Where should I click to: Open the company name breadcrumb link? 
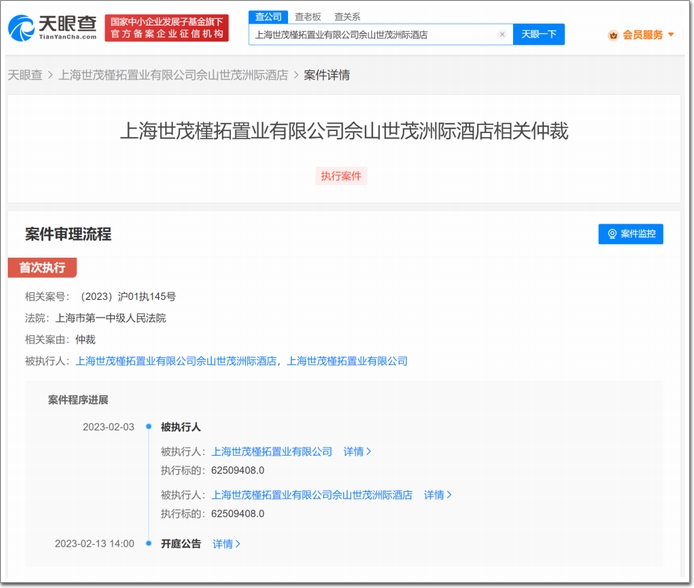[x=173, y=75]
